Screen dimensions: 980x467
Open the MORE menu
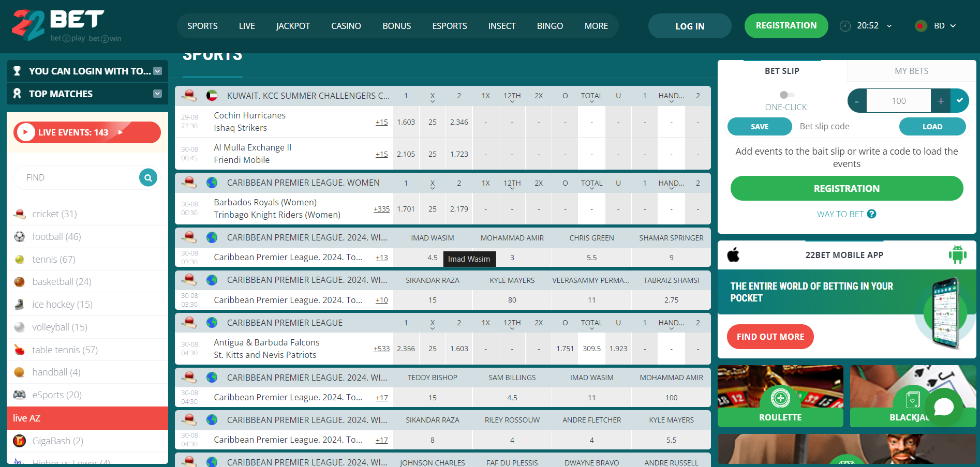[x=596, y=26]
